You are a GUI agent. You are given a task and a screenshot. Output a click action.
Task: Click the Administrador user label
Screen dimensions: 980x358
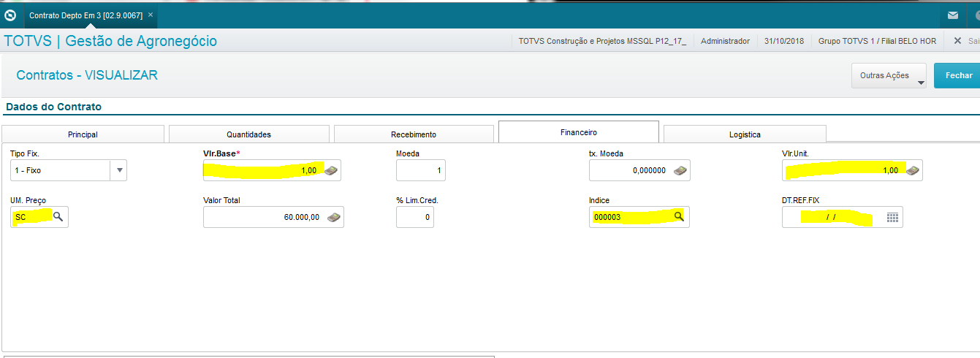click(725, 41)
